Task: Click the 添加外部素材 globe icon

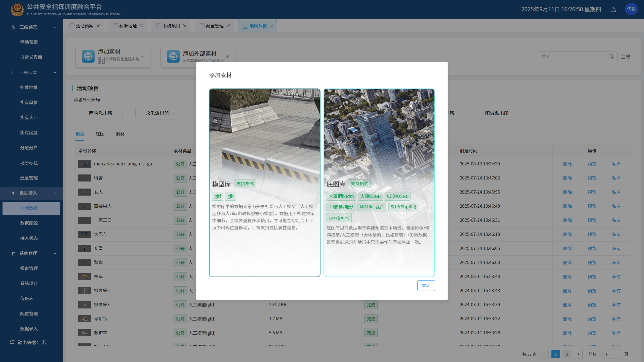Action: [173, 56]
